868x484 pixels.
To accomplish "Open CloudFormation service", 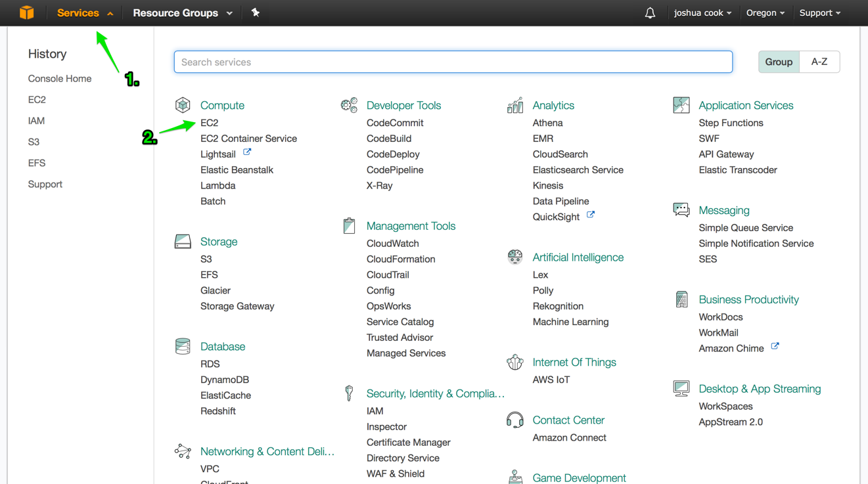I will pyautogui.click(x=401, y=259).
